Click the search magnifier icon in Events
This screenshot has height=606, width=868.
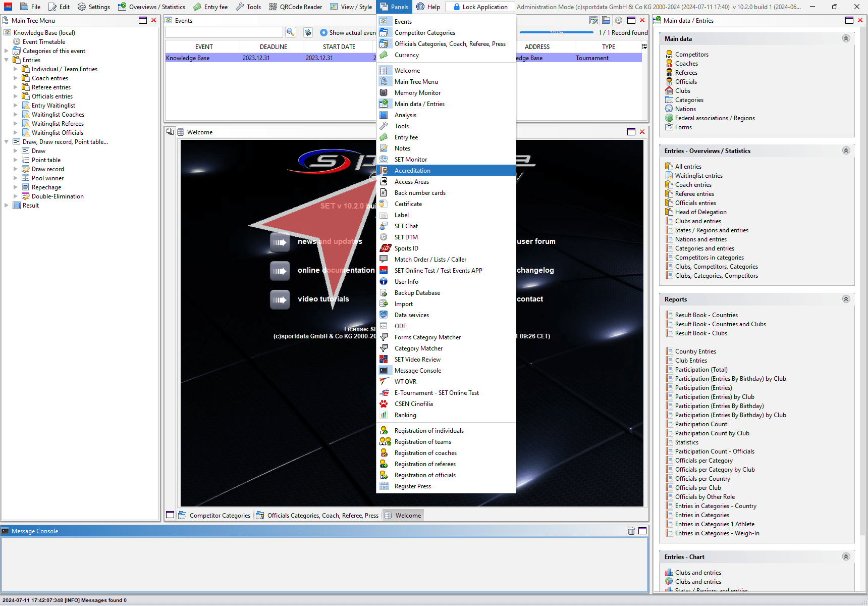point(290,32)
